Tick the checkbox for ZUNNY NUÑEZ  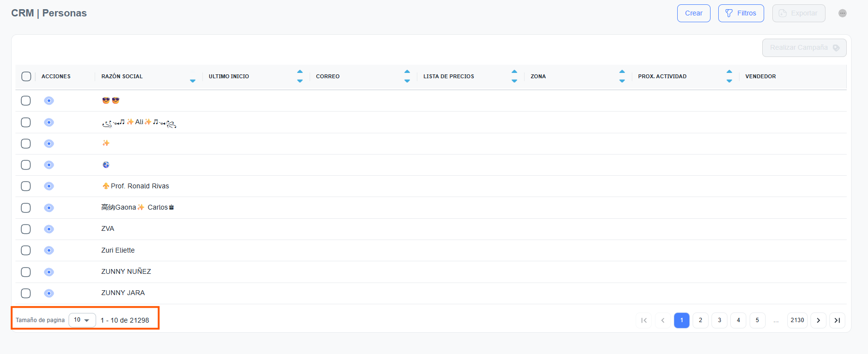click(26, 272)
